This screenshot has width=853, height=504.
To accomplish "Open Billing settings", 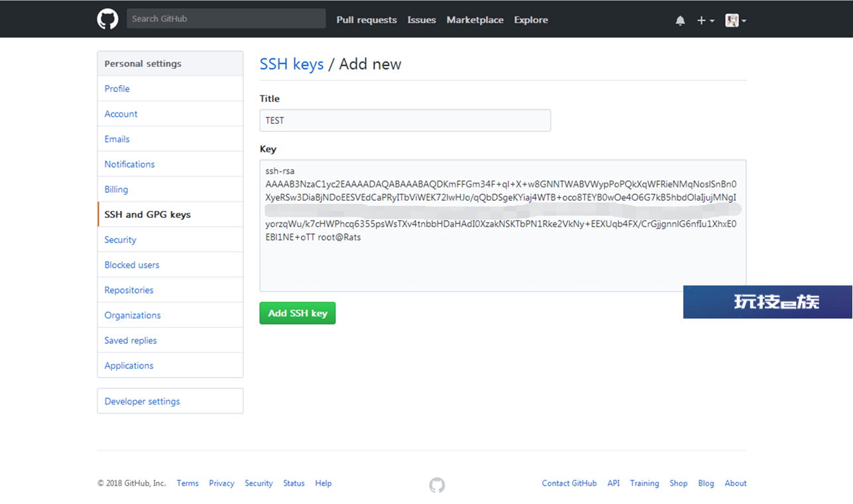I will pyautogui.click(x=170, y=189).
